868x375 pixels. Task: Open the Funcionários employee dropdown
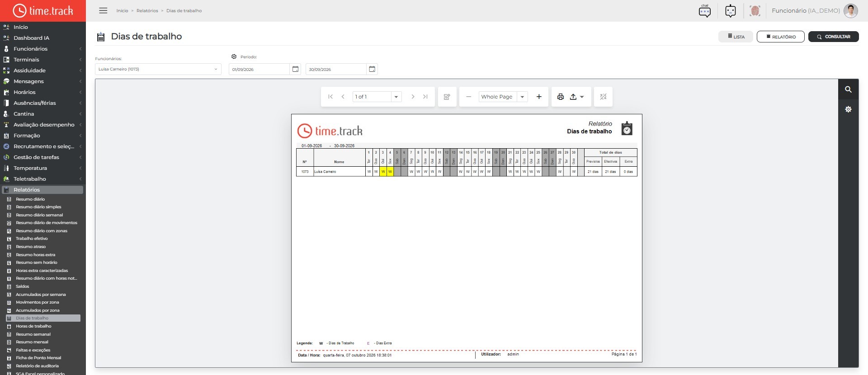point(158,69)
